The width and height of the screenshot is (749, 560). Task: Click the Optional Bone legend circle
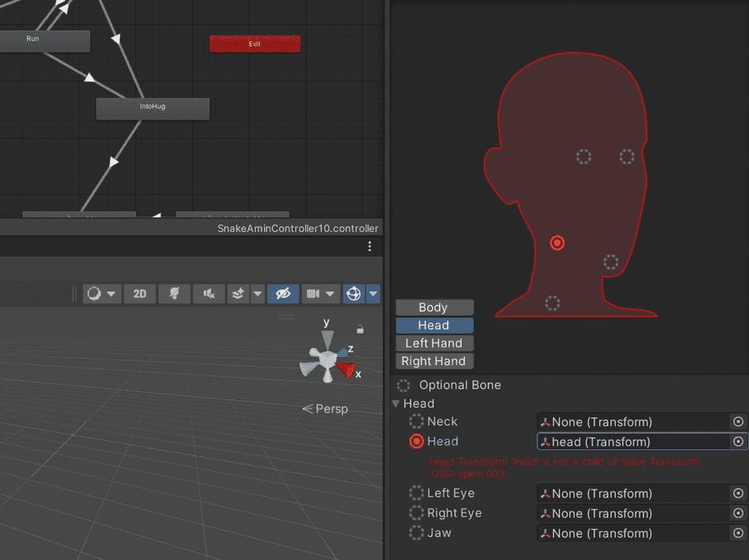[403, 385]
